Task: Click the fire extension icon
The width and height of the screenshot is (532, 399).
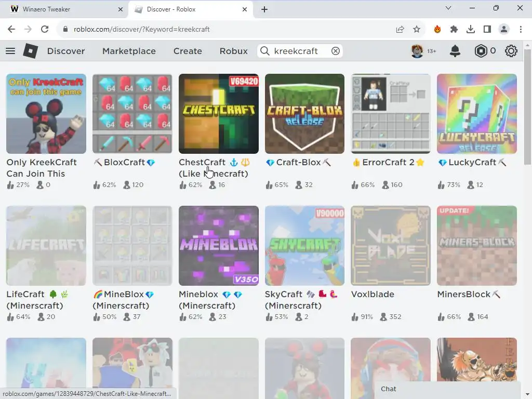Action: tap(437, 29)
